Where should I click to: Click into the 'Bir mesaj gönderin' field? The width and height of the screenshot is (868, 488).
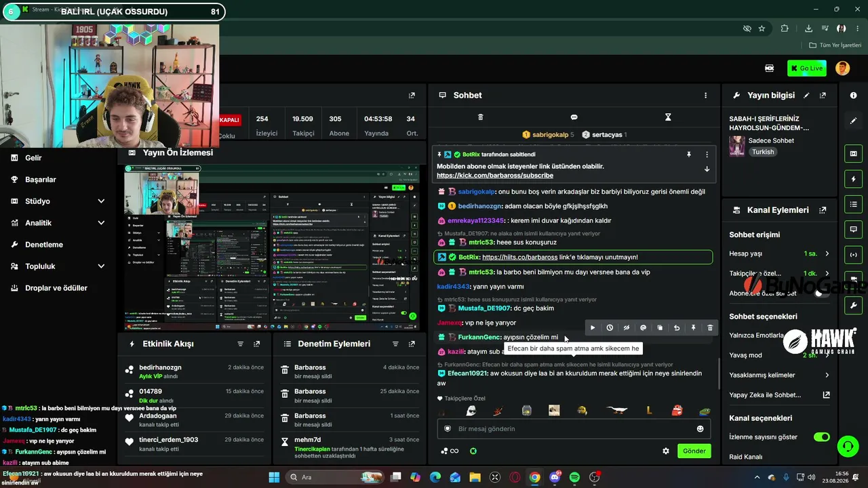pyautogui.click(x=574, y=429)
